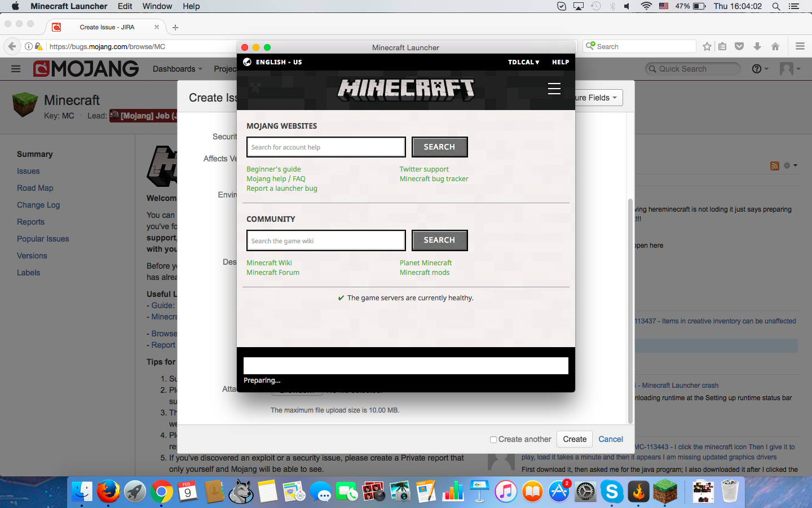Open the RSS feed icon in JIRA
Viewport: 812px width, 508px height.
[775, 165]
